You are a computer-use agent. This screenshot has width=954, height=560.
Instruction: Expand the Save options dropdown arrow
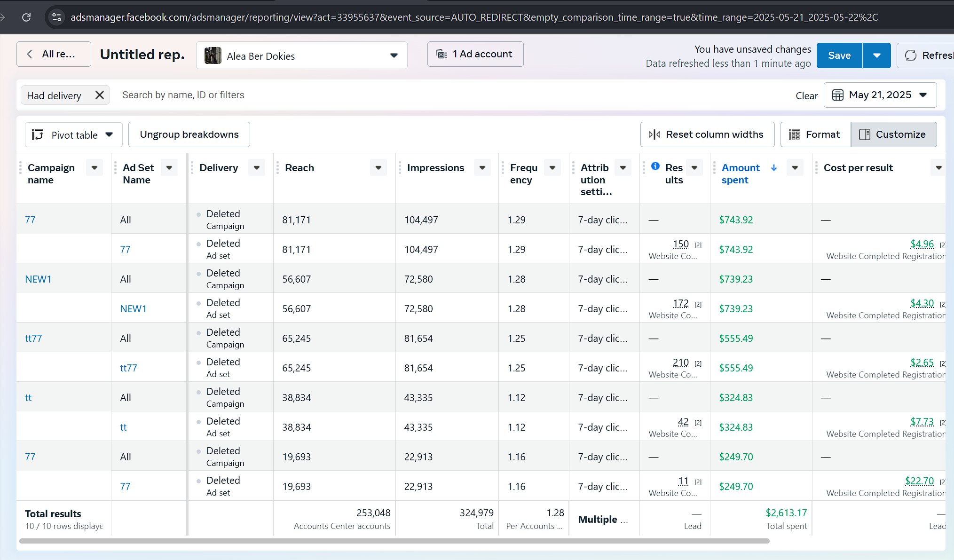click(876, 55)
